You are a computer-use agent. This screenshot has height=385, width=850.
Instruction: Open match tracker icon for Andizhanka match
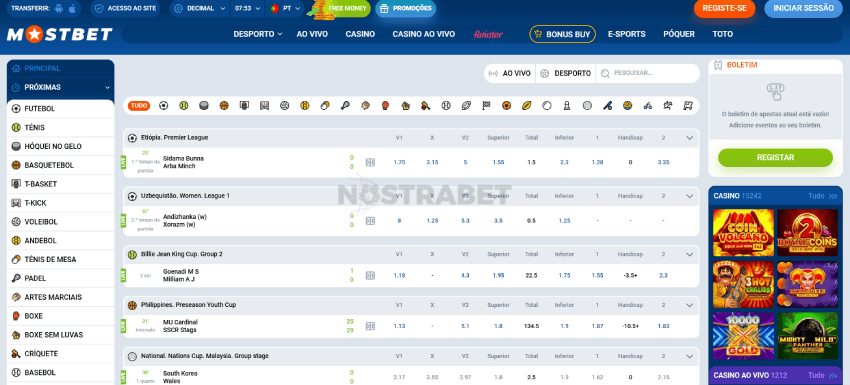pyautogui.click(x=370, y=221)
